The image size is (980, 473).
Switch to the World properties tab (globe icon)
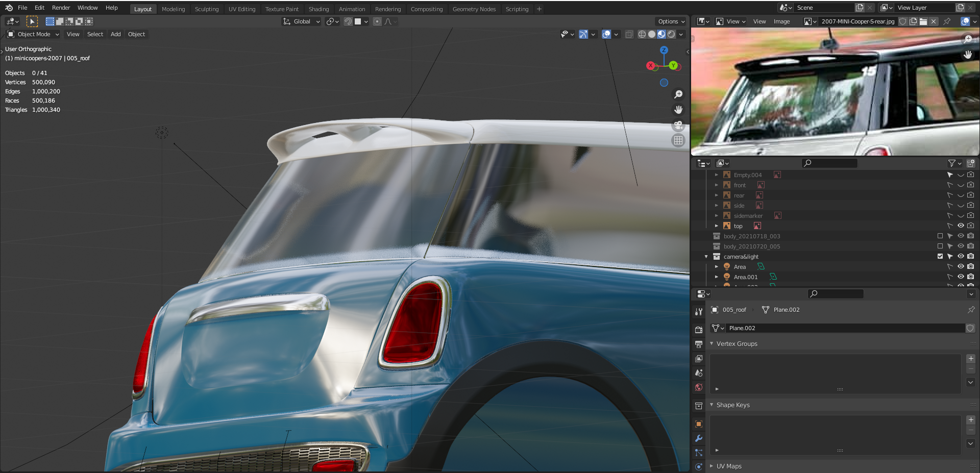pos(698,387)
